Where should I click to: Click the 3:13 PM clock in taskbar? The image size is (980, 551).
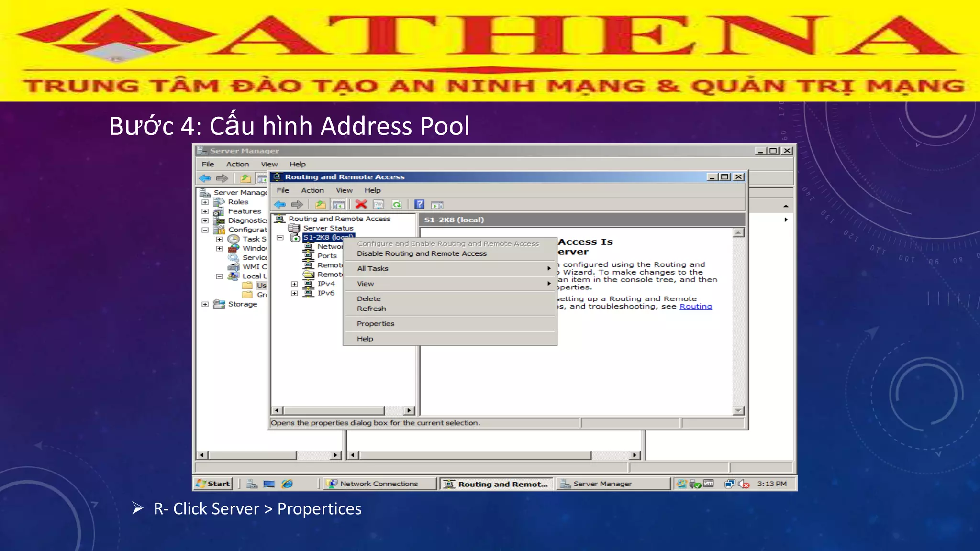click(x=772, y=484)
